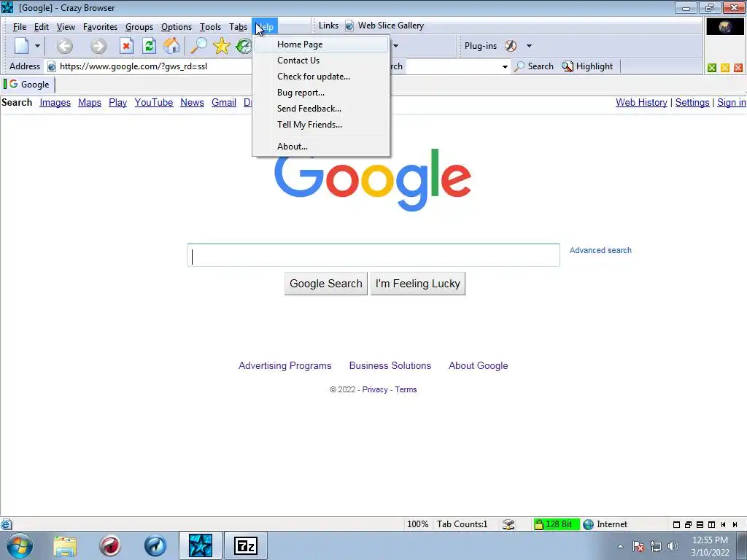Open the Tools menu
Viewport: 747px width, 560px height.
[210, 27]
